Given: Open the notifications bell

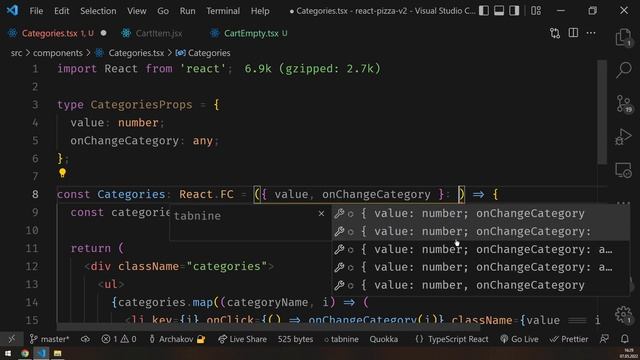Looking at the screenshot, I should [x=624, y=339].
